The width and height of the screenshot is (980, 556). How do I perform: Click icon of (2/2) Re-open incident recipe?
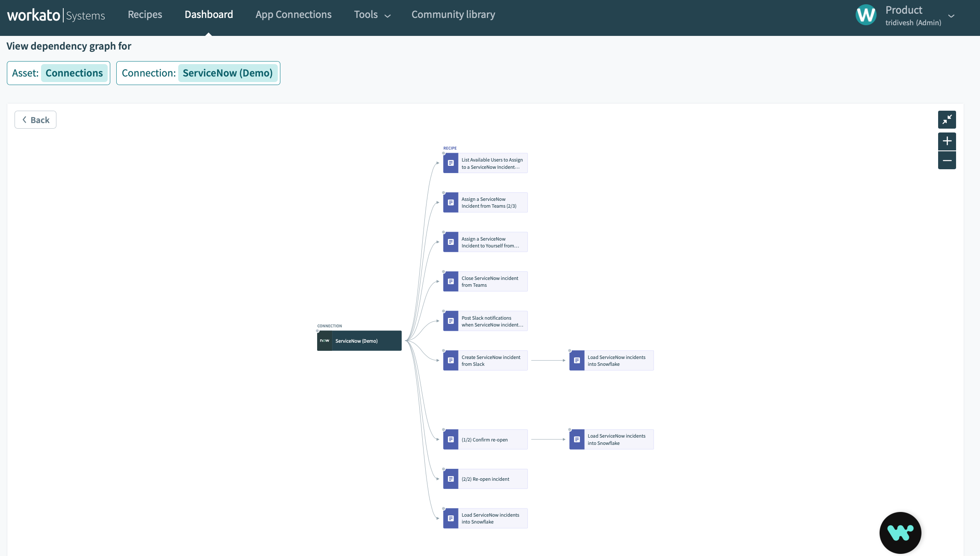(450, 479)
